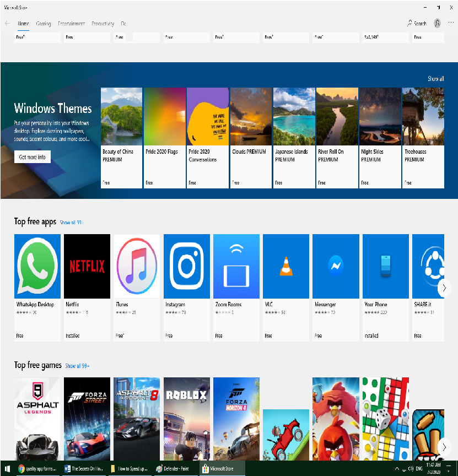458x476 pixels.
Task: Open the Roblox game tile
Action: (186, 419)
